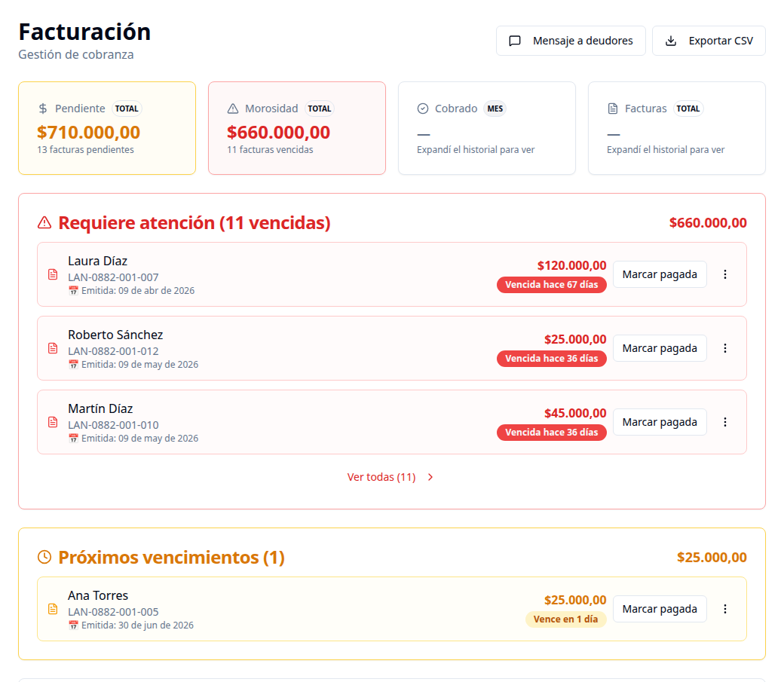784x682 pixels.
Task: Open three-dot menu for Roberto Sánchez invoice
Action: (x=725, y=348)
